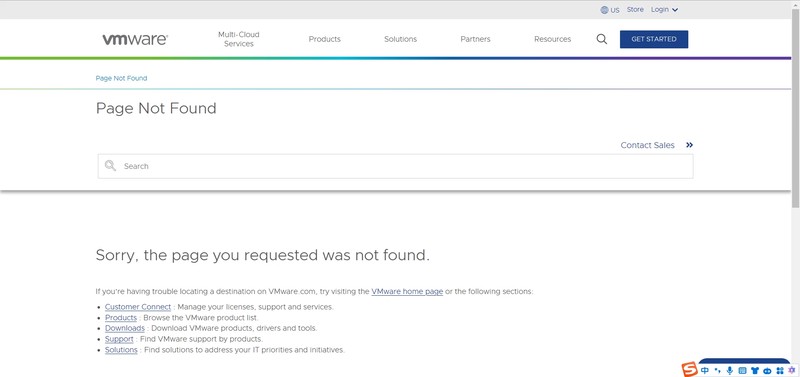Click the VMware logo
800x377 pixels.
(x=135, y=39)
